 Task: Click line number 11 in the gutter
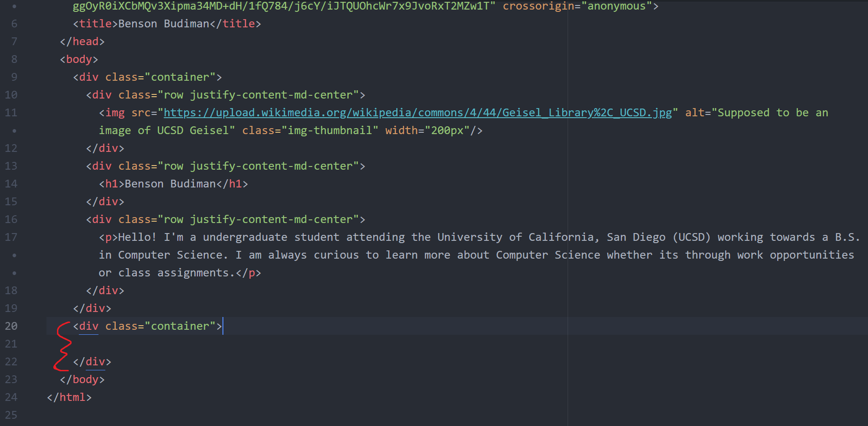pos(11,113)
